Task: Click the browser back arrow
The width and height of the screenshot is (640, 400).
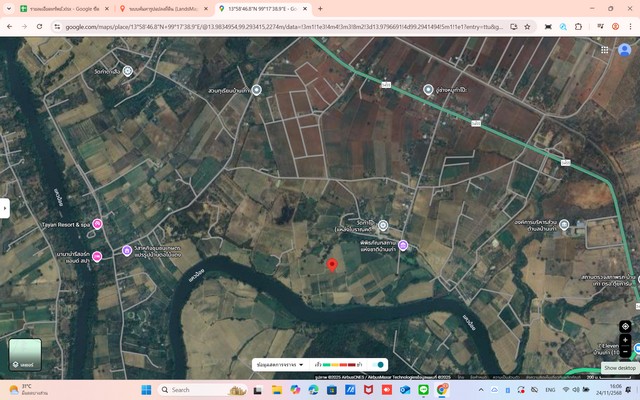Action: [x=9, y=26]
